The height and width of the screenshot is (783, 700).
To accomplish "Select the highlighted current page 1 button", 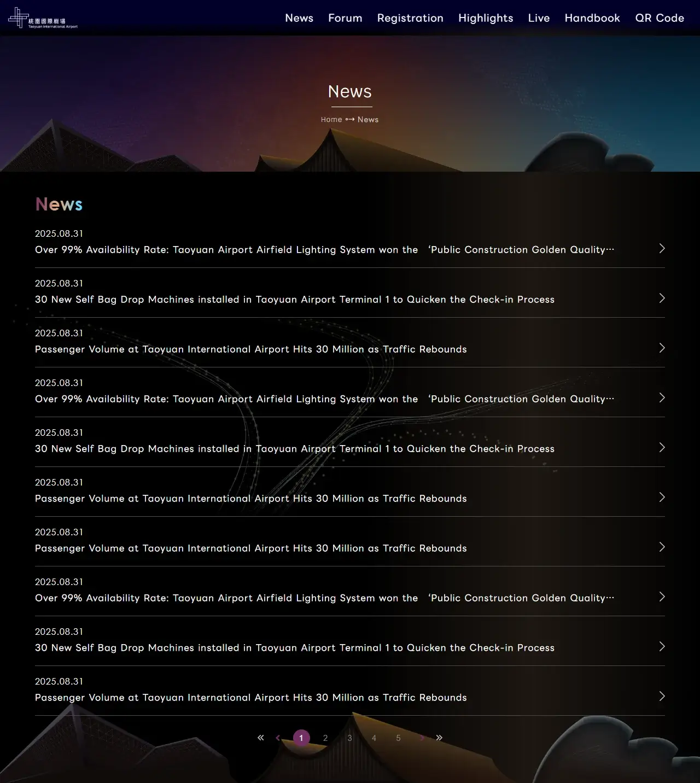I will pyautogui.click(x=301, y=738).
